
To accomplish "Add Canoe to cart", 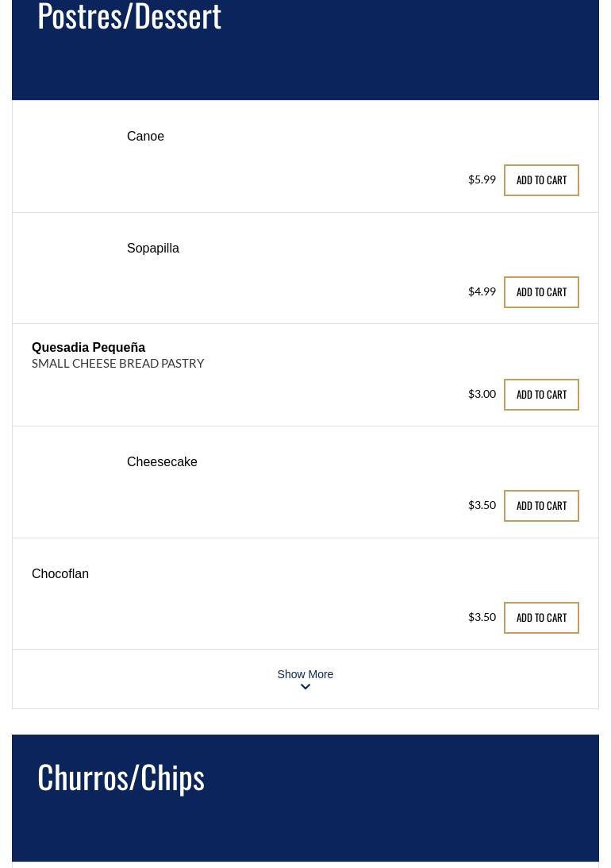I will click(x=541, y=180).
